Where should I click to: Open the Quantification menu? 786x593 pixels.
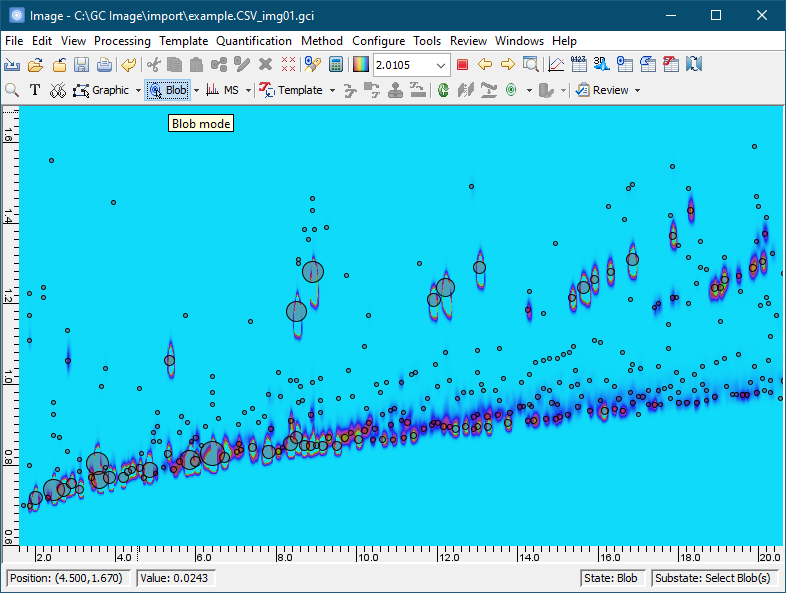tap(254, 41)
